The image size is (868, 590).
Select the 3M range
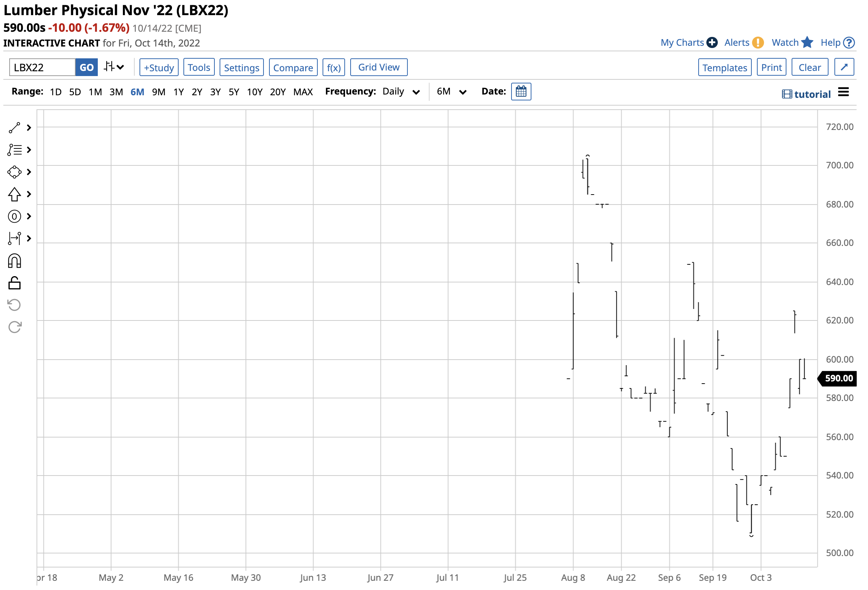(x=116, y=92)
